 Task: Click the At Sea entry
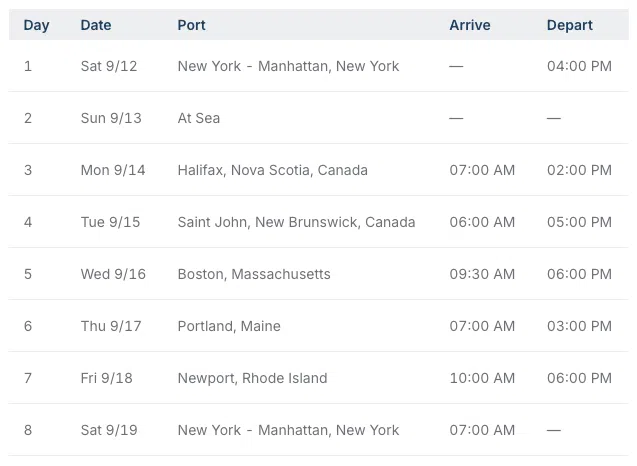[199, 118]
